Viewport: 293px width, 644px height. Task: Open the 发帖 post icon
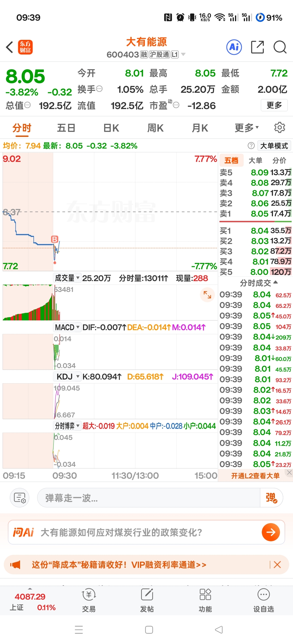coord(147,600)
